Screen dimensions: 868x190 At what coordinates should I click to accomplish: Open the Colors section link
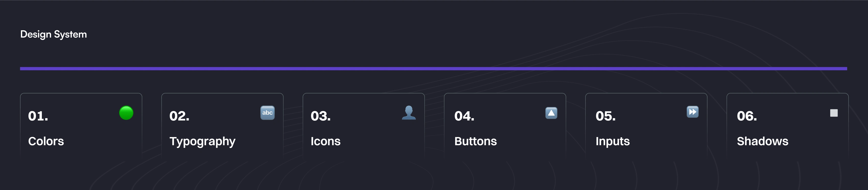46,141
